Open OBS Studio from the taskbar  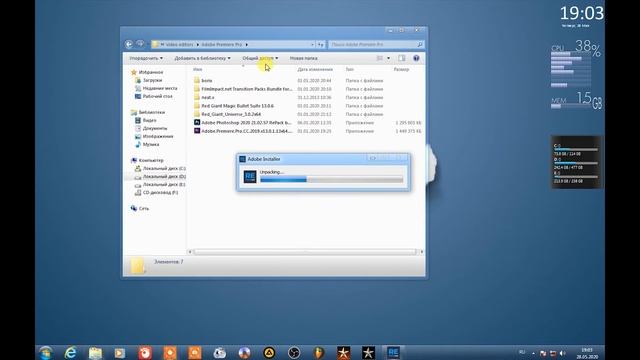pyautogui.click(x=294, y=353)
